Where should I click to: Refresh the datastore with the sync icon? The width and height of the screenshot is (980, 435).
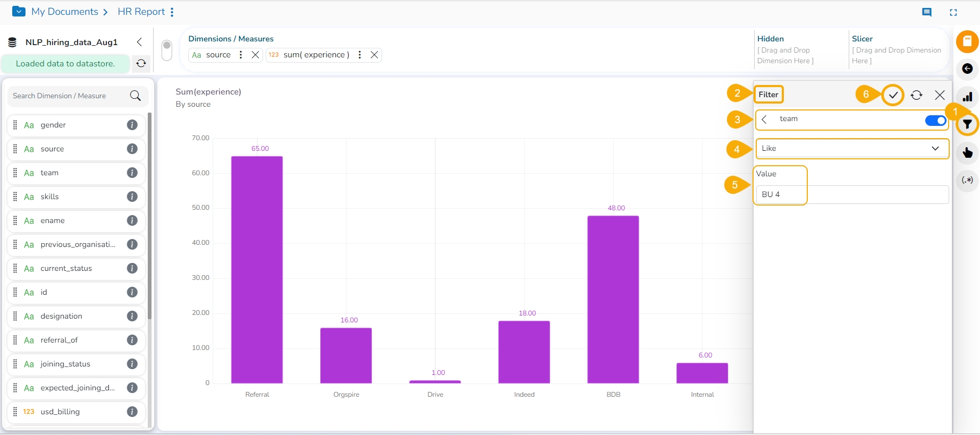pos(141,64)
